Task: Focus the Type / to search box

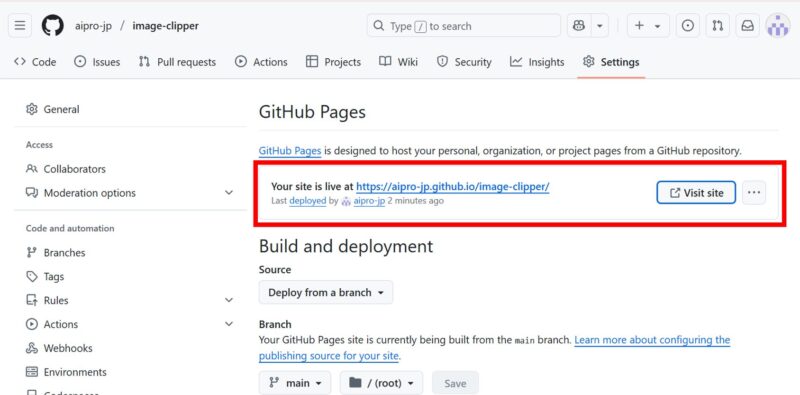Action: 463,26
